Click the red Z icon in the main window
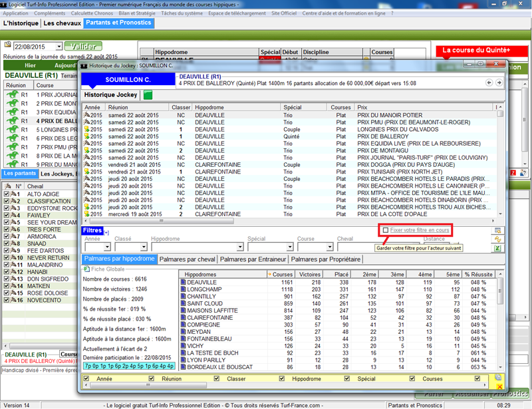Image resolution: width=532 pixels, height=409 pixels. (x=513, y=173)
